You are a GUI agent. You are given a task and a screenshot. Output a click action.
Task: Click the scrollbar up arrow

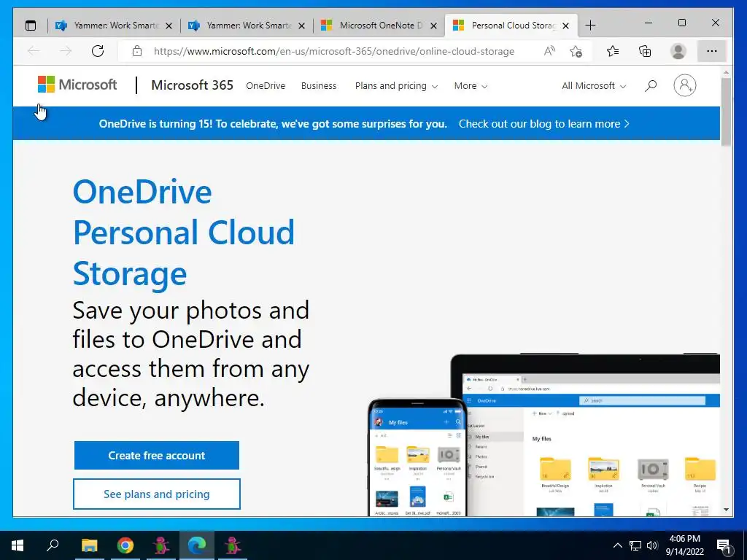(x=726, y=73)
